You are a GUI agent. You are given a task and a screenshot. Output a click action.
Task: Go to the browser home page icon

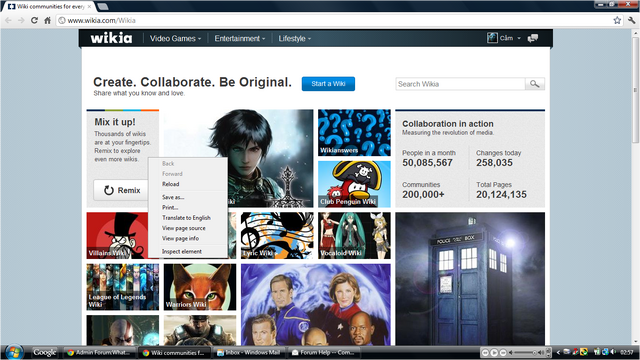47,20
